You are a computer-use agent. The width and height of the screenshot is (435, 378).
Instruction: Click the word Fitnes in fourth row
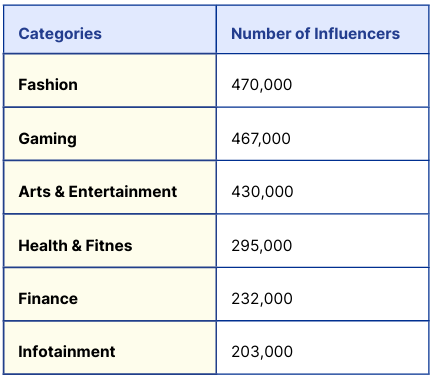pos(109,246)
